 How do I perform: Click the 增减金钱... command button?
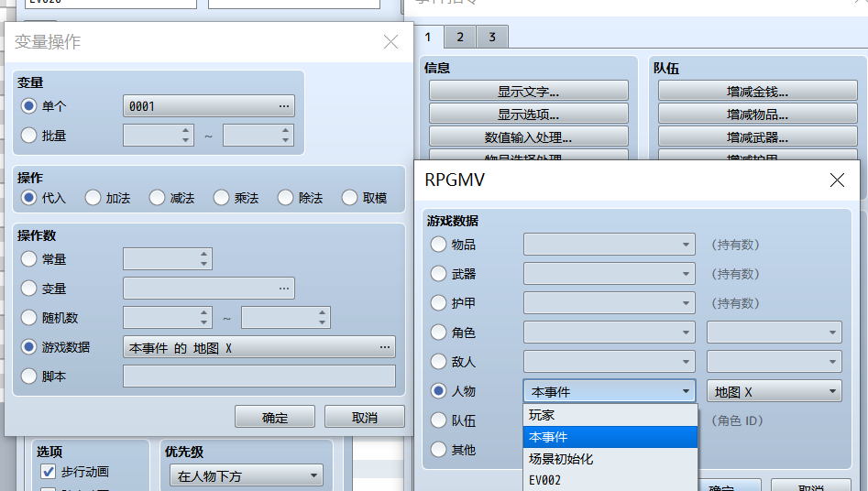tap(758, 91)
